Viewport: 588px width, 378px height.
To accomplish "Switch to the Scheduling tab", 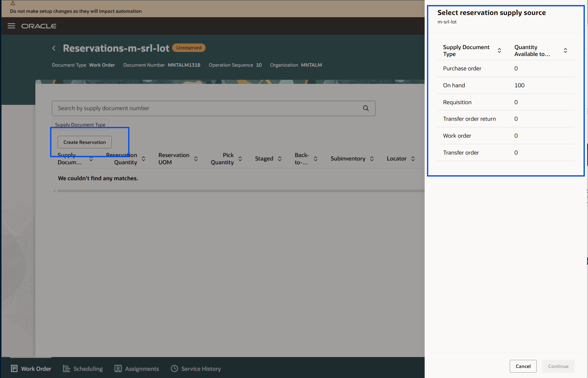I will [x=88, y=368].
